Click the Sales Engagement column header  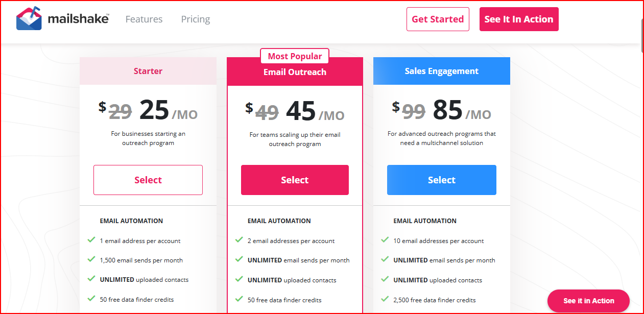pos(441,70)
